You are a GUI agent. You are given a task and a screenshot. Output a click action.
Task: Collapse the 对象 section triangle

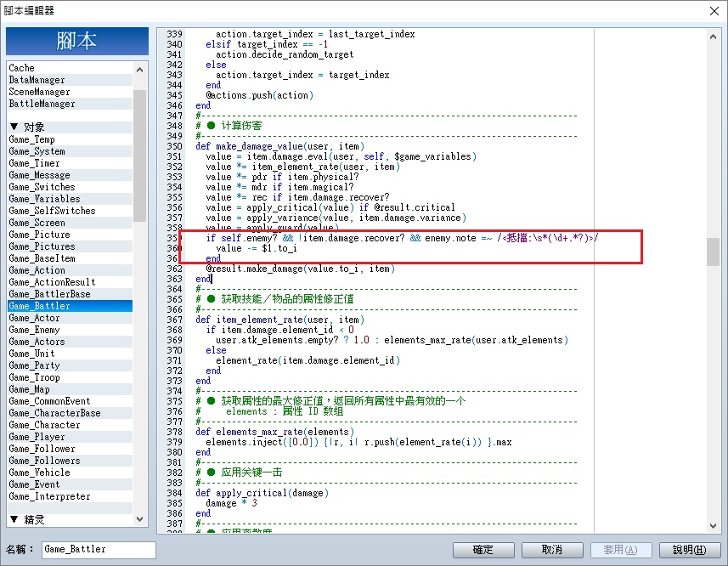(x=14, y=127)
